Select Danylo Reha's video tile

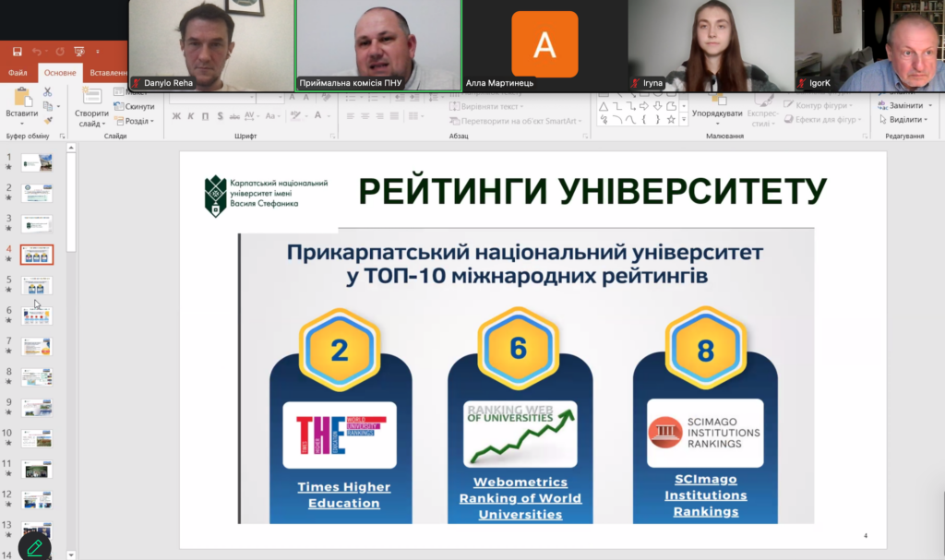[211, 46]
